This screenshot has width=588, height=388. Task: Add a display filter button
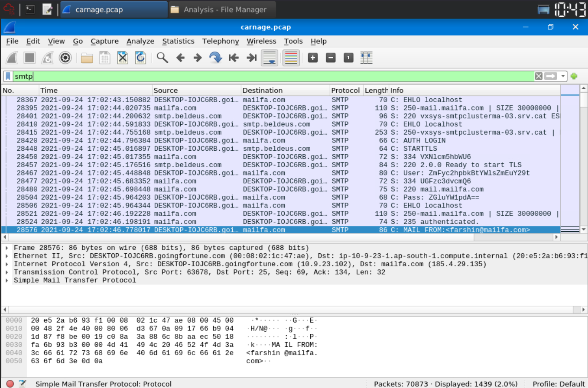click(574, 76)
